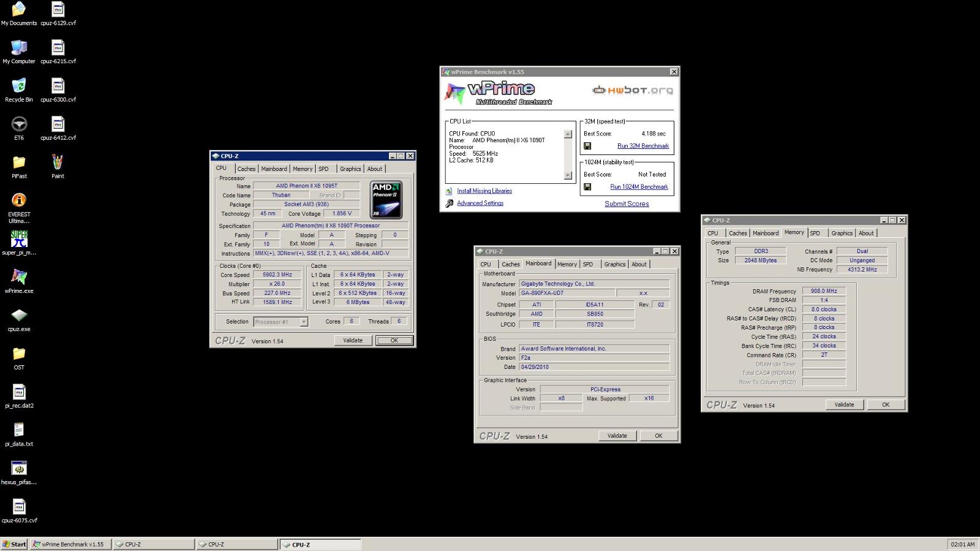This screenshot has width=980, height=551.
Task: Click DRAM Frequency value 908.0 MHz
Action: click(x=824, y=291)
